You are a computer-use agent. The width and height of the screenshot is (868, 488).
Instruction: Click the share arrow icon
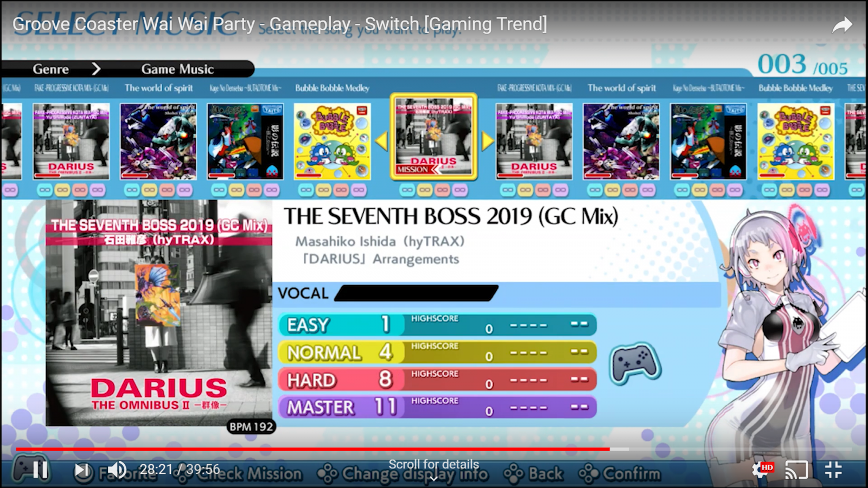pyautogui.click(x=842, y=25)
